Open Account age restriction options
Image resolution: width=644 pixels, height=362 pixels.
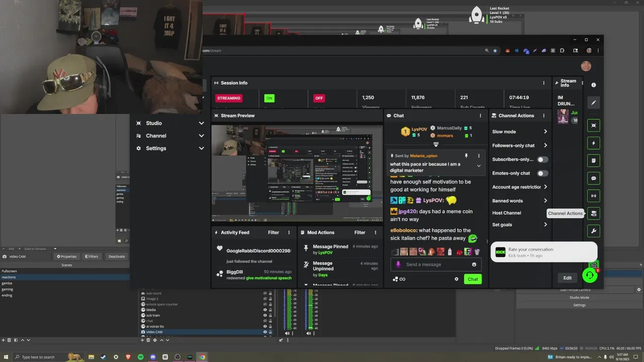click(x=545, y=187)
